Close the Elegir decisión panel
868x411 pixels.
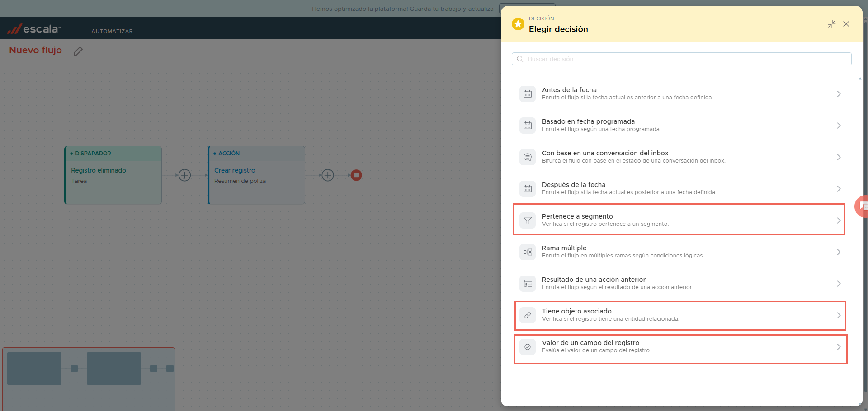click(x=846, y=24)
